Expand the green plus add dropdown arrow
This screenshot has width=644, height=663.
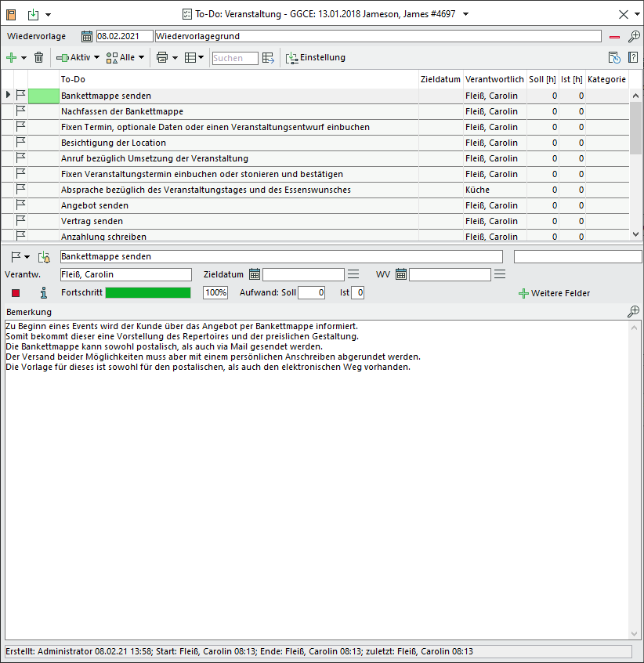24,57
